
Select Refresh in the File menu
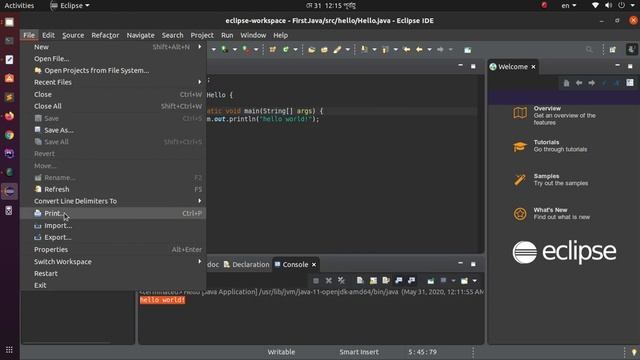(113, 189)
